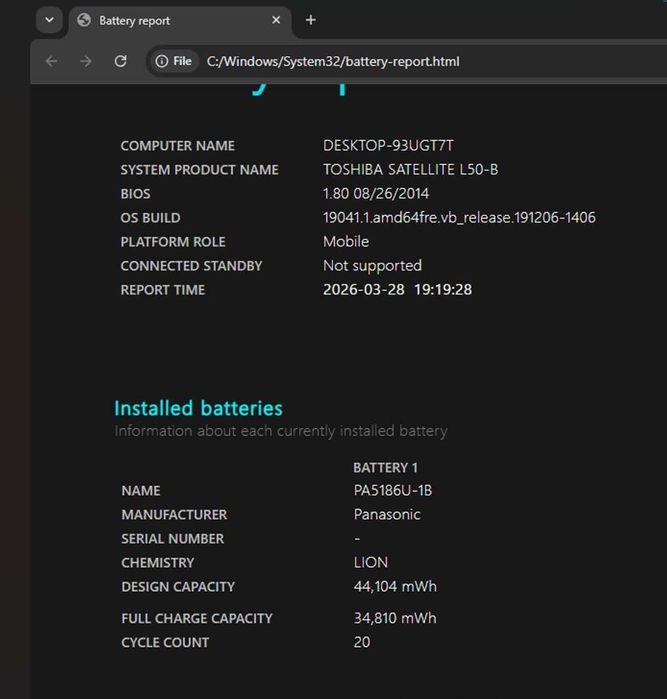667x699 pixels.
Task: Select report time 2026-03-28 19:19:28
Action: coord(397,290)
